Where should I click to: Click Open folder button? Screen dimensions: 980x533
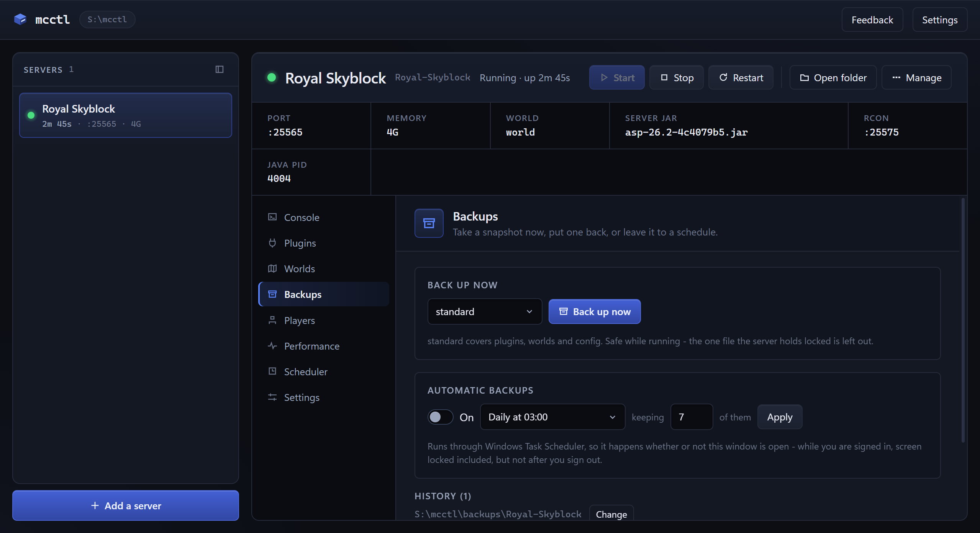coord(833,78)
